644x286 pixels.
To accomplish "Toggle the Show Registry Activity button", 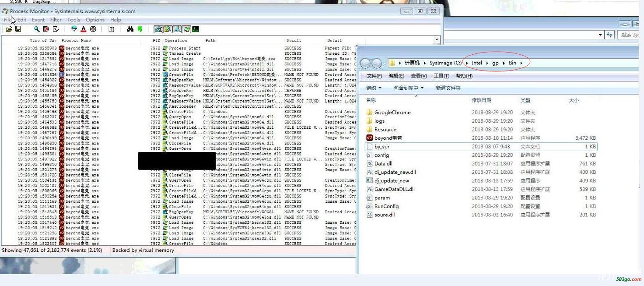I will [x=158, y=29].
